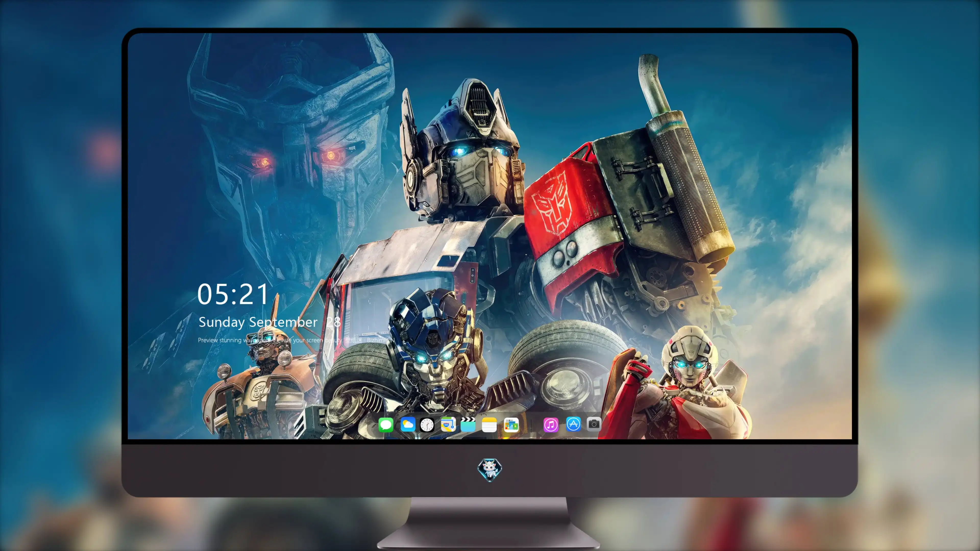This screenshot has height=551, width=980.
Task: Open the App Store icon
Action: click(573, 424)
